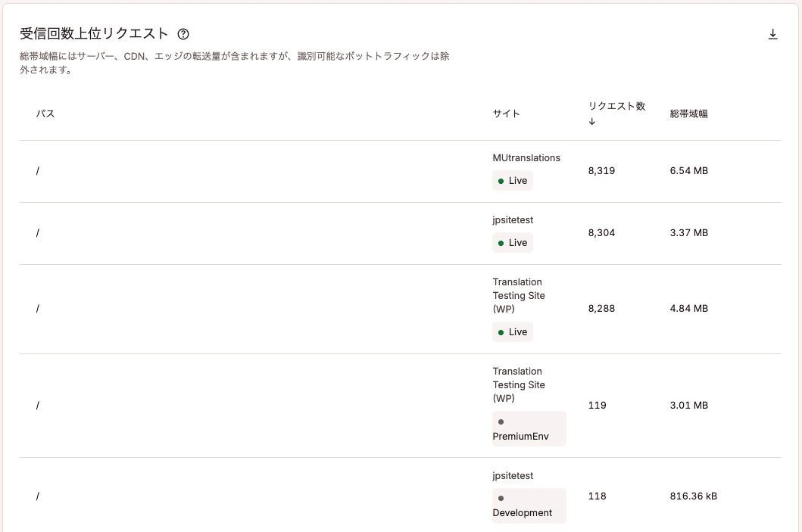Click the green Live dot for MUtranslations
The height and width of the screenshot is (532, 802).
(501, 180)
